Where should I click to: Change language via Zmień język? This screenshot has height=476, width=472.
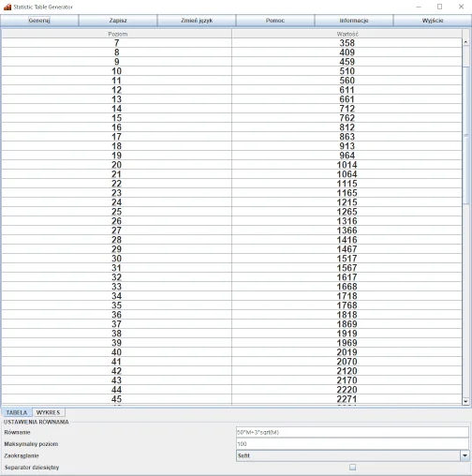[197, 21]
